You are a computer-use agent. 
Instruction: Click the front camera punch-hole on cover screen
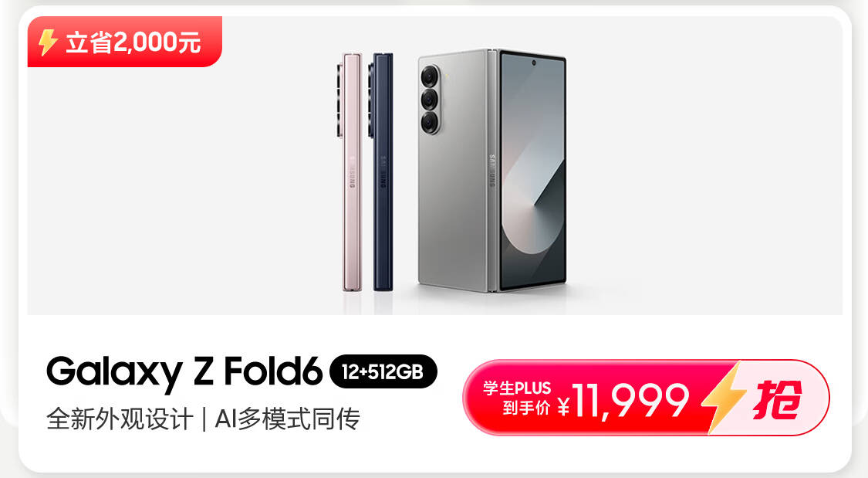point(534,63)
